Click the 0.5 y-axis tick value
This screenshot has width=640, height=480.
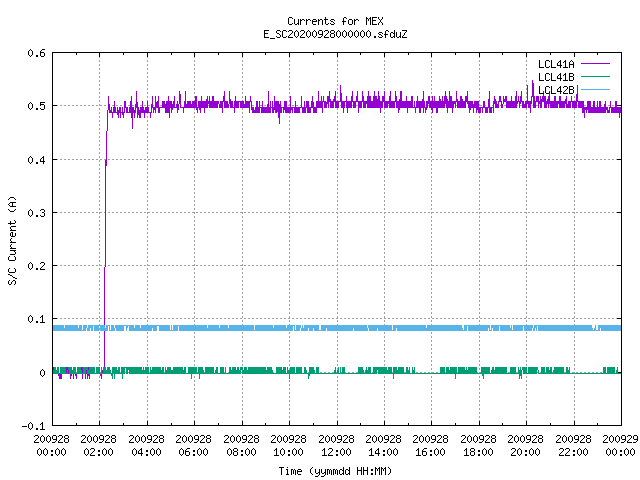36,106
